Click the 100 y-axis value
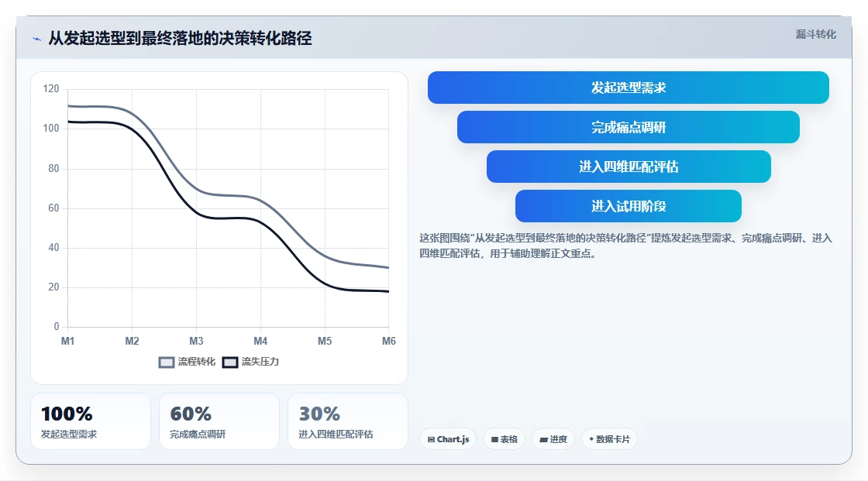Image resolution: width=868 pixels, height=481 pixels. [51, 129]
